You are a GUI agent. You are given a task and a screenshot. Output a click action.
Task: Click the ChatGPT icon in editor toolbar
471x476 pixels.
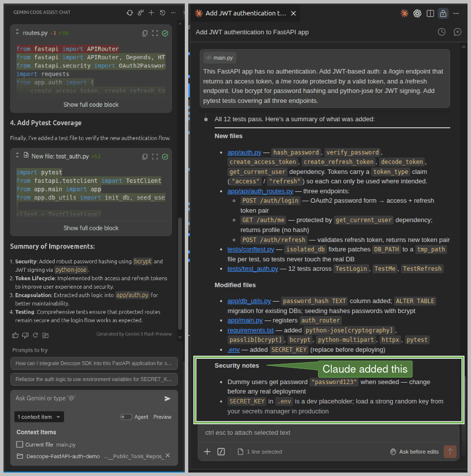(417, 13)
